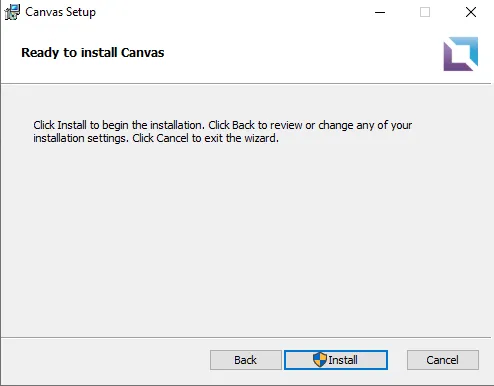The image size is (494, 386).
Task: Click the word 'Canvas' in the bold heading
Action: 143,53
